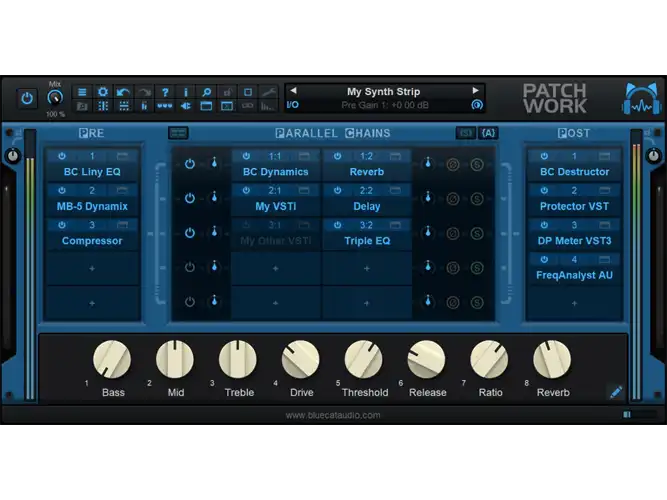667x500 pixels.
Task: Add plugin in chain 5 second column
Action: (367, 303)
